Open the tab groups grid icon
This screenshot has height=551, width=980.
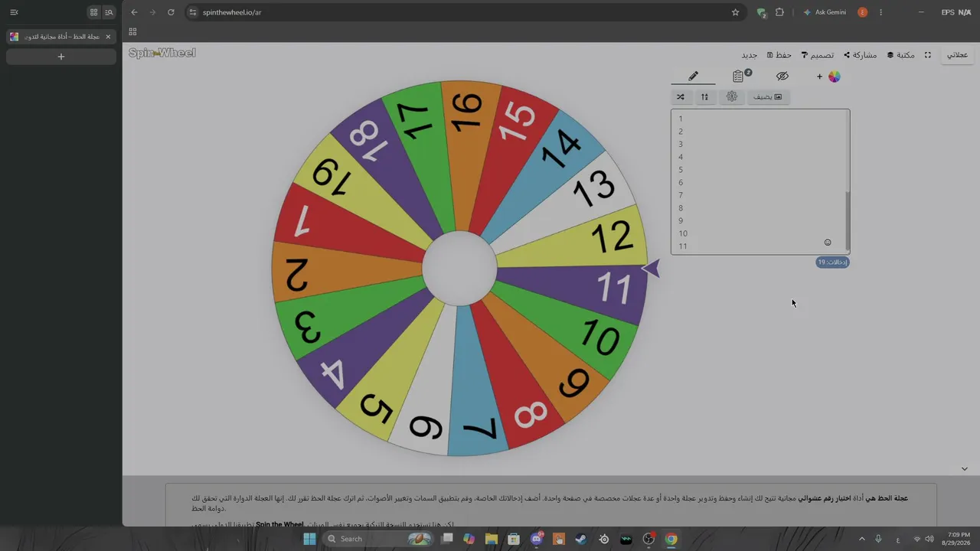93,12
